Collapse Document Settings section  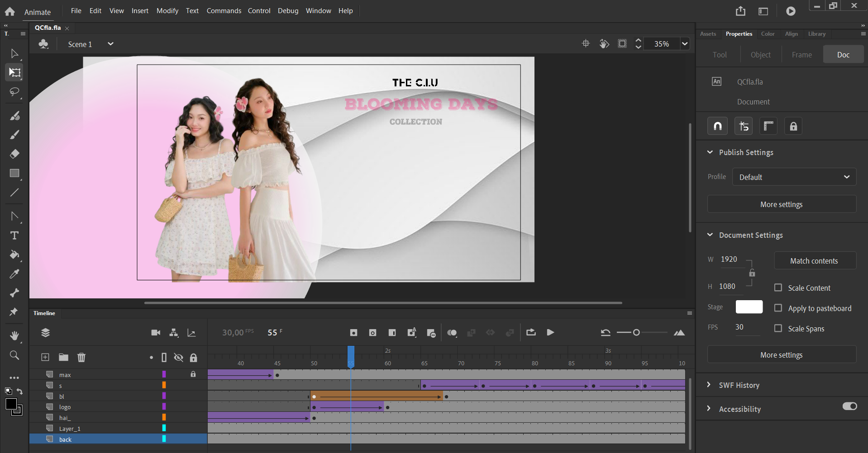click(710, 235)
